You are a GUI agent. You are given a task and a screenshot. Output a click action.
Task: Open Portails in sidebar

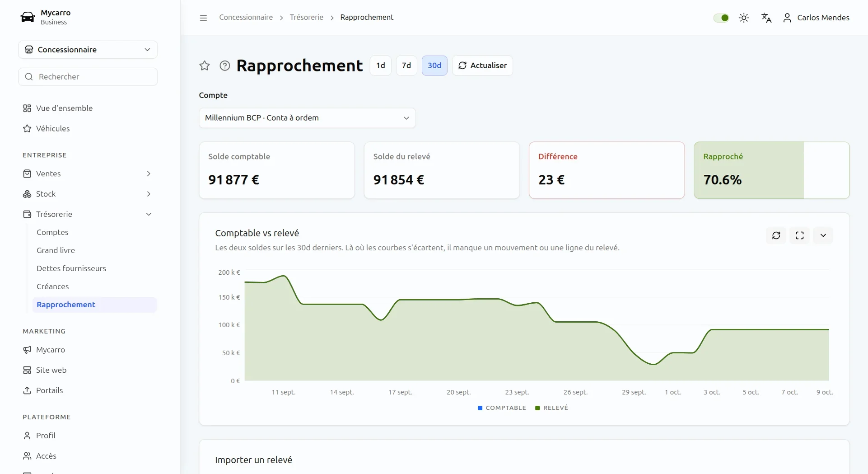click(x=88, y=390)
